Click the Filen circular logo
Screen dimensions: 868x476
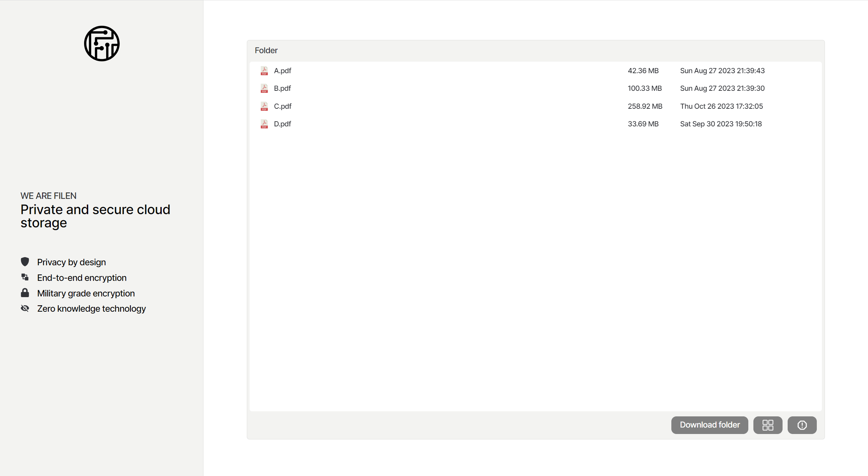click(102, 43)
